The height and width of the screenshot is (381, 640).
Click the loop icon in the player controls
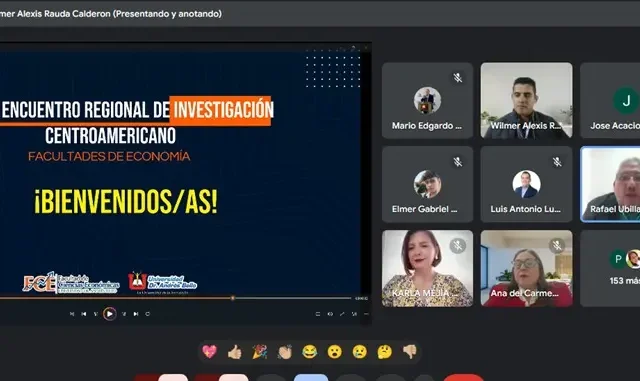[148, 314]
